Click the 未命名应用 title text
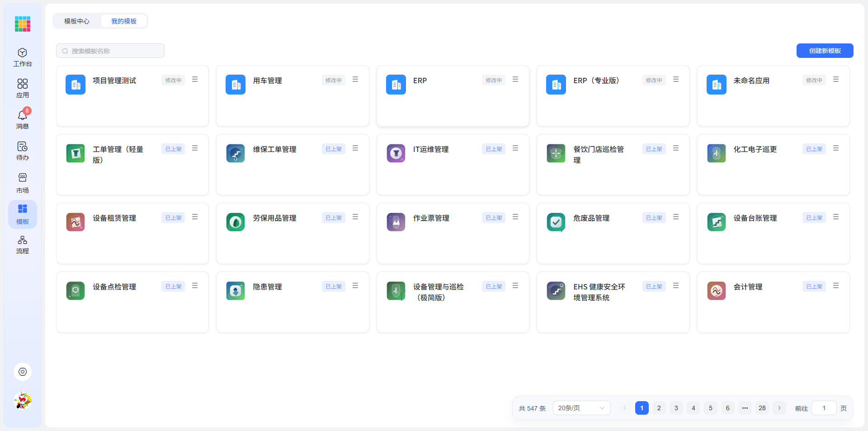 coord(751,81)
